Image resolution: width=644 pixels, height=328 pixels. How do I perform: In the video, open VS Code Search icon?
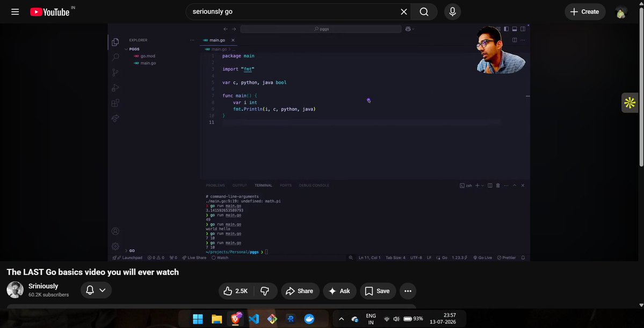click(115, 57)
